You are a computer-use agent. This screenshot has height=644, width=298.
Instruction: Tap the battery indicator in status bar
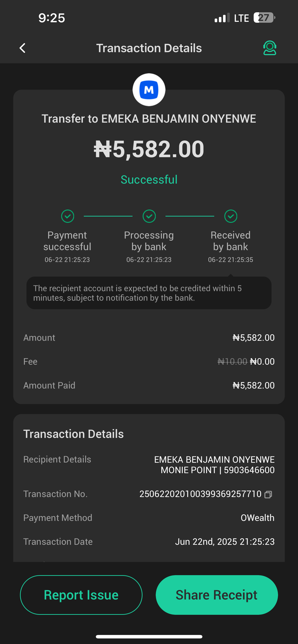(264, 18)
